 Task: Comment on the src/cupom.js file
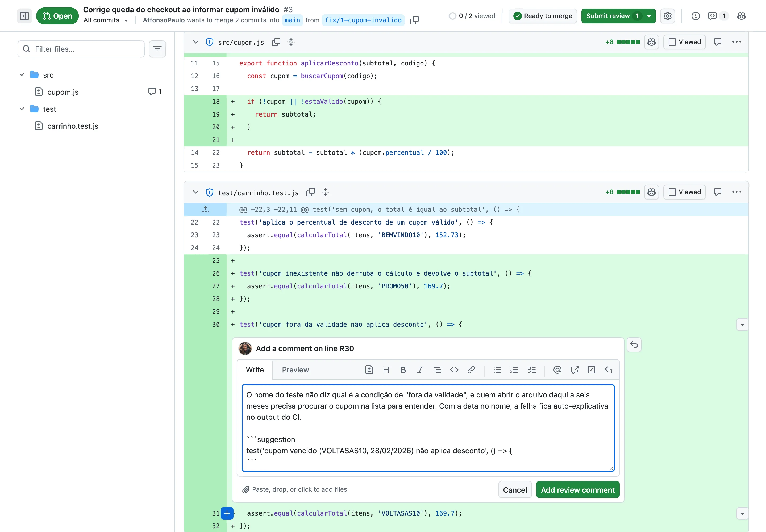pyautogui.click(x=717, y=42)
